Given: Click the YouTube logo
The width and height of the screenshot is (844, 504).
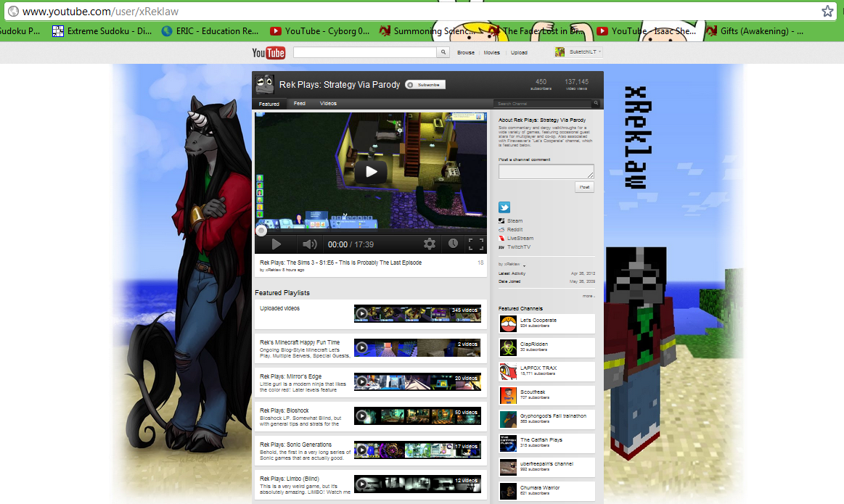Looking at the screenshot, I should (x=268, y=53).
